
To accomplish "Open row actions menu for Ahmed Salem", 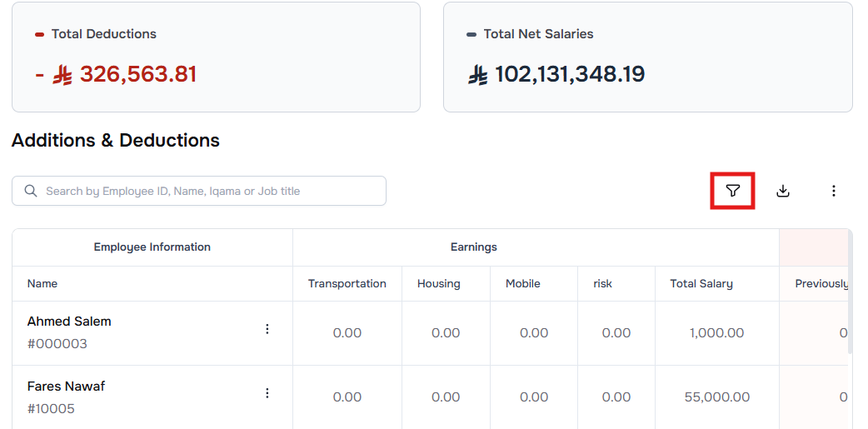I will [267, 329].
